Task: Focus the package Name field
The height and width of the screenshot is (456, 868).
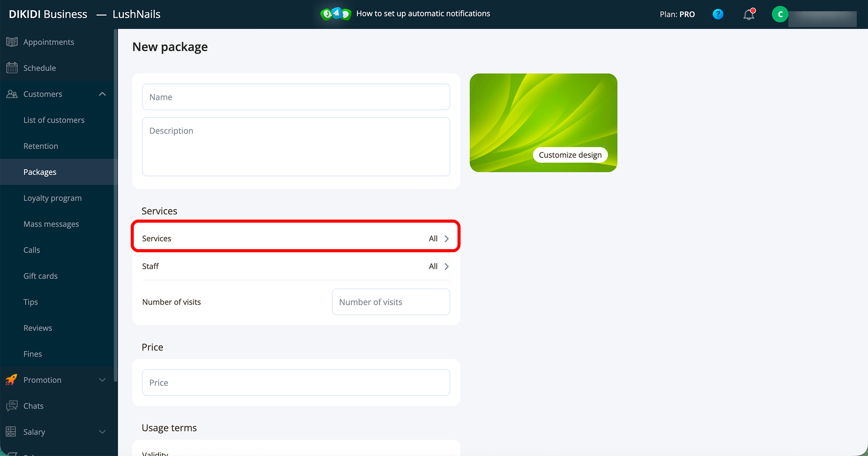Action: coord(296,97)
